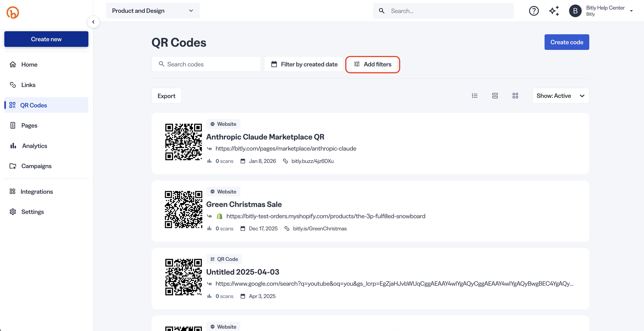Screen dimensions: 644x331
Task: Click the Anthropic Claude Marketplace QR thumbnail
Action: click(183, 142)
